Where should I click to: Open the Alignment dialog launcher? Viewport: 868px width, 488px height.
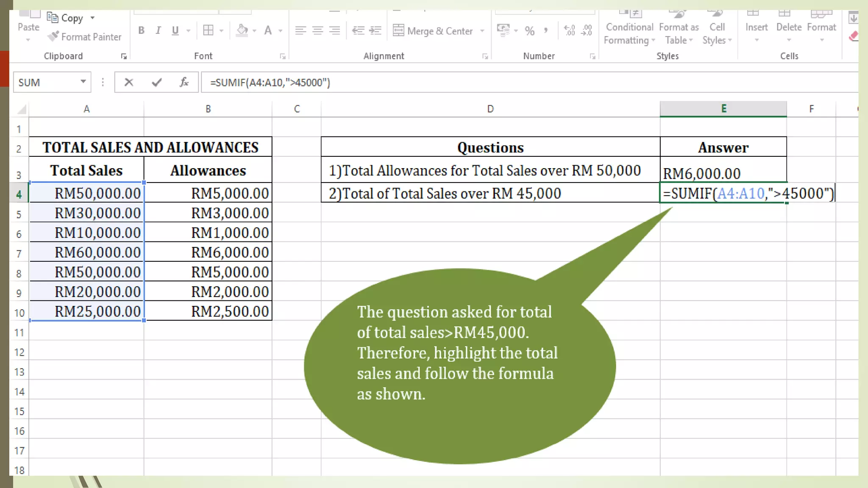click(x=485, y=56)
